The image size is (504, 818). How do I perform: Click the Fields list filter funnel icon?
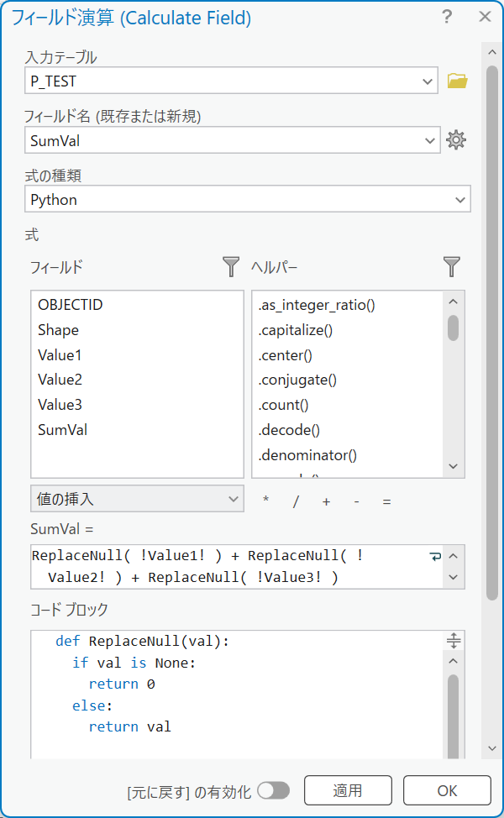231,267
